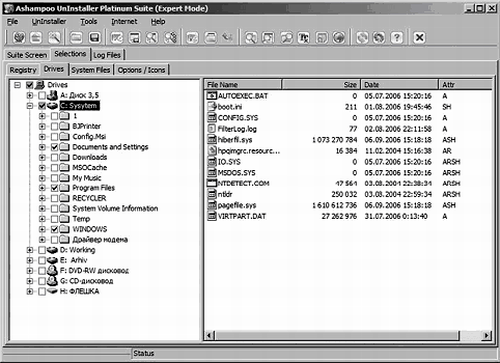The width and height of the screenshot is (500, 363).
Task: Click the file list horizontal scrollbar track
Action: point(337,335)
